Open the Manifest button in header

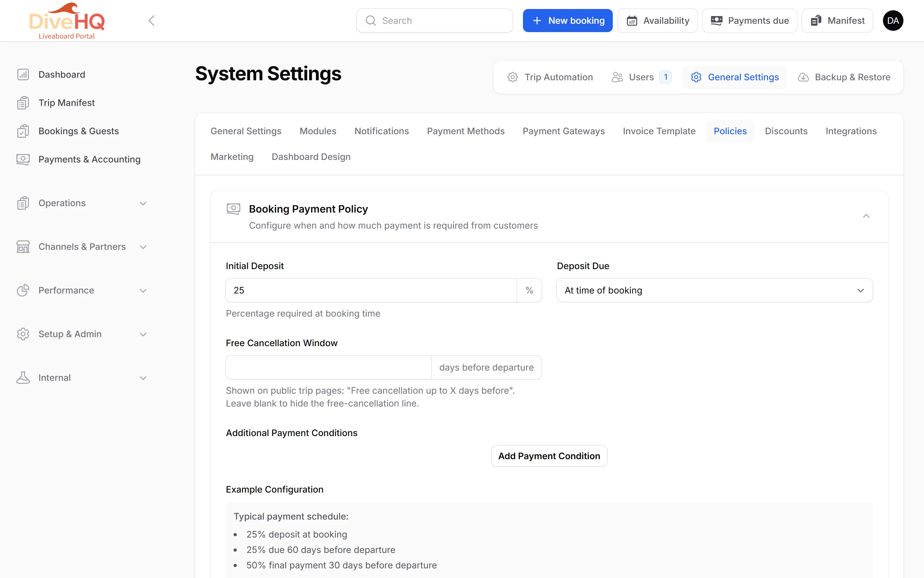tap(837, 21)
